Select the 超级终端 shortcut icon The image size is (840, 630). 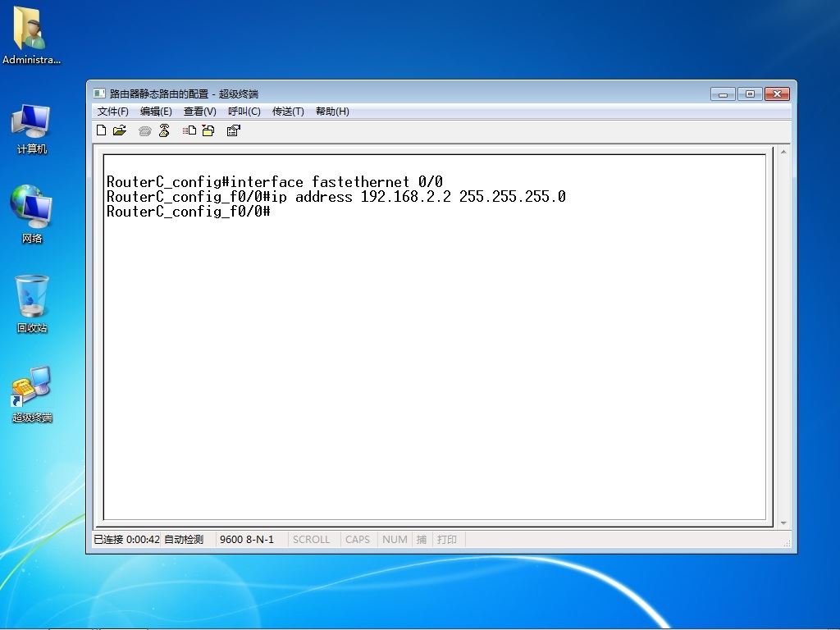click(x=32, y=395)
